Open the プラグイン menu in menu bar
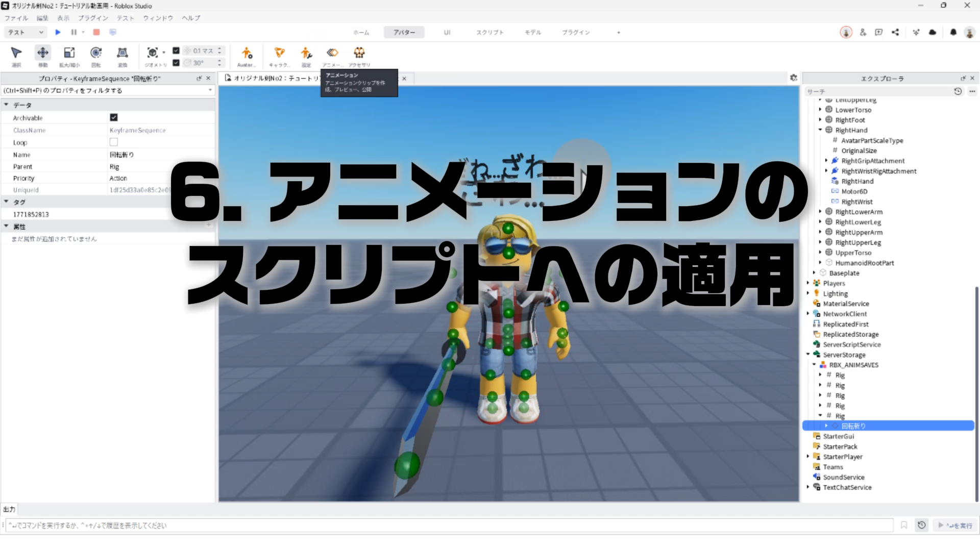The width and height of the screenshot is (980, 551). 93,18
